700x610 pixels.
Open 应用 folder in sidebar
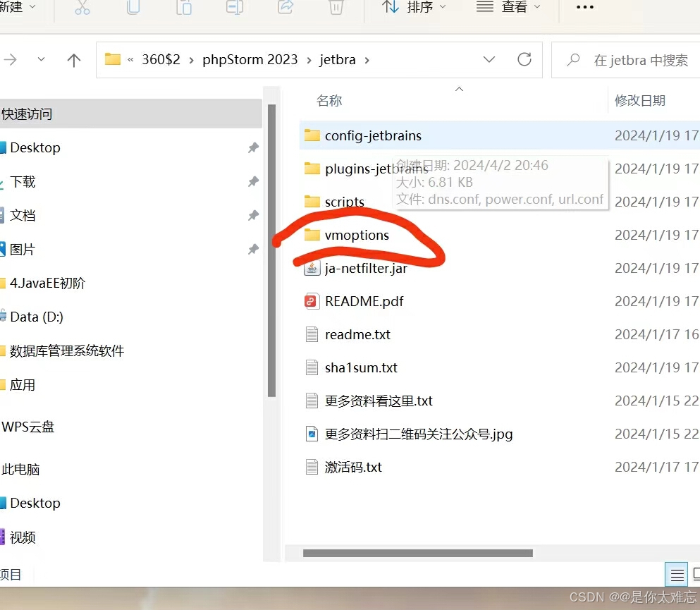tap(23, 385)
